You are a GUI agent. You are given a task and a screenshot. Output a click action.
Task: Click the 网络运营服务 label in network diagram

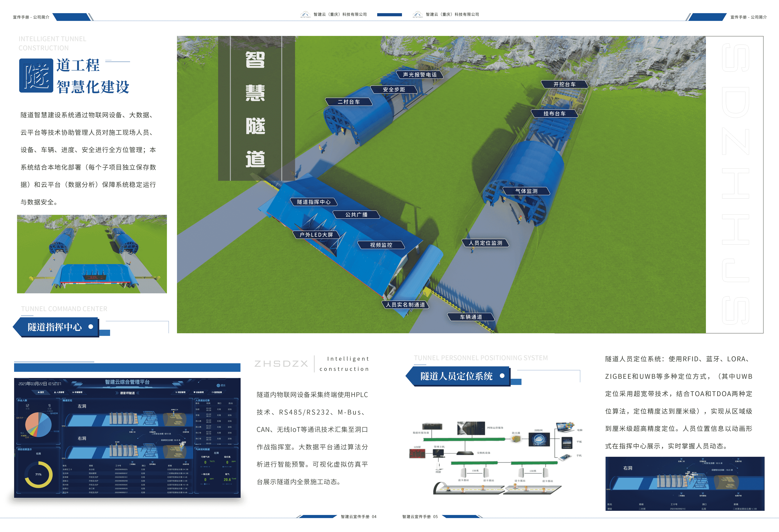click(x=495, y=428)
